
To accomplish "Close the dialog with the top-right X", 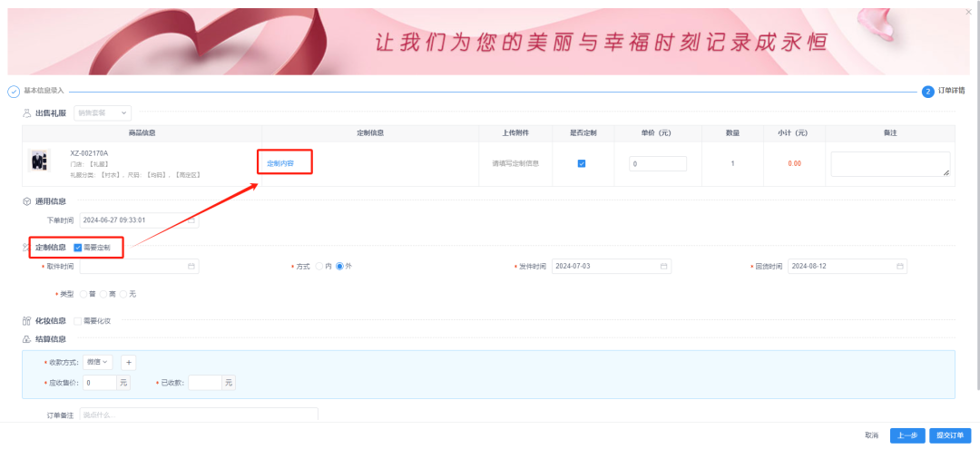I will point(969,12).
